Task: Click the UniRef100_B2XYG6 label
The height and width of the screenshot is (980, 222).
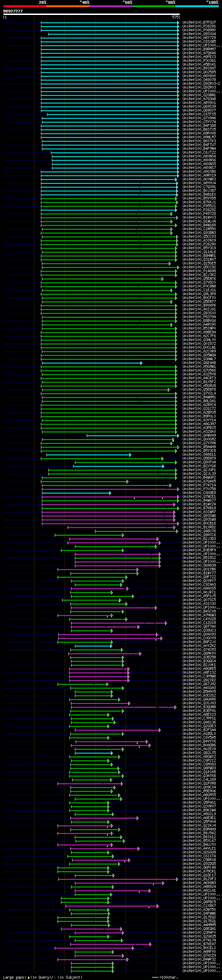Action: [199, 465]
